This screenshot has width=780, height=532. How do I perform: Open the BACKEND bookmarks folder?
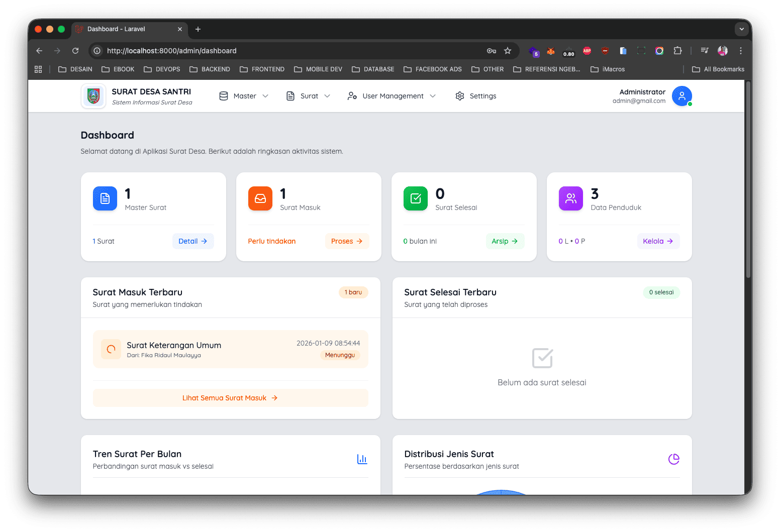pyautogui.click(x=210, y=69)
